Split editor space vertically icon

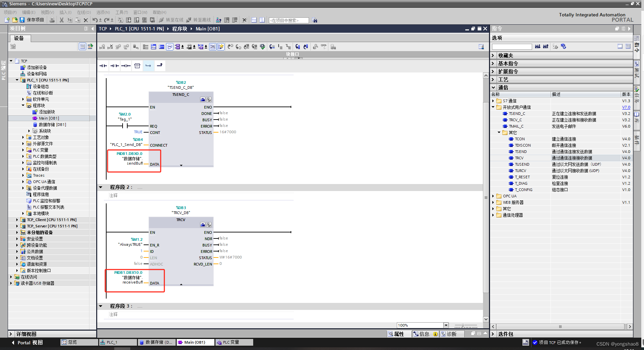[262, 20]
